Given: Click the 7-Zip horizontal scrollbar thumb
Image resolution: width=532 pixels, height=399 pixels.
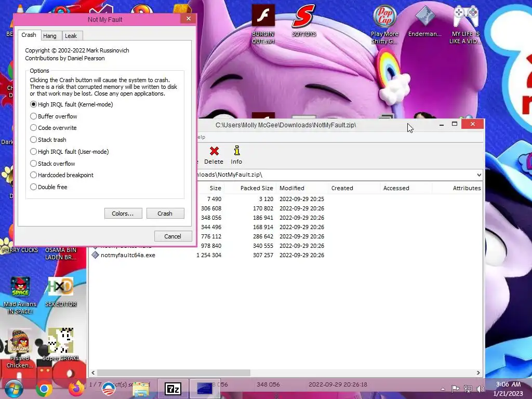Looking at the screenshot, I should [174, 373].
